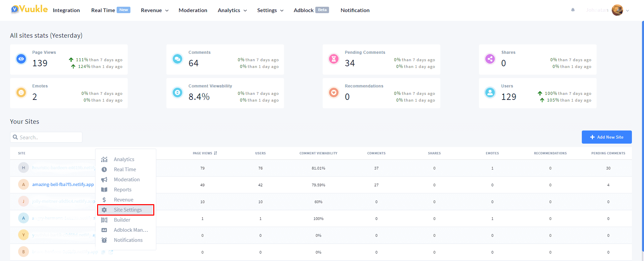Click the PENDING COMMENTS column header

tap(608, 153)
